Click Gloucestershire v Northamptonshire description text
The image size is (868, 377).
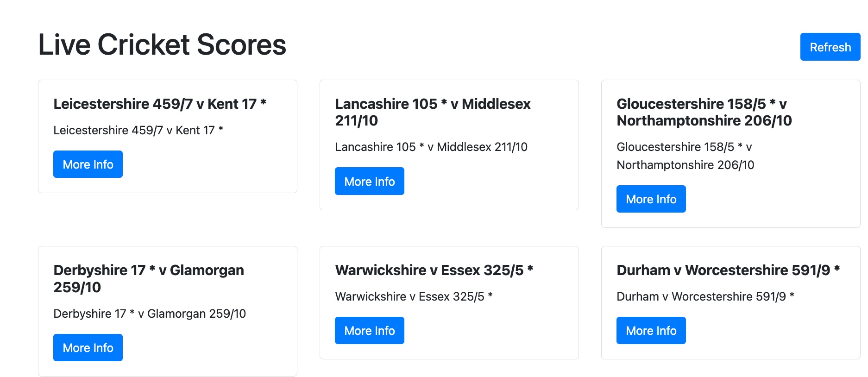click(686, 156)
